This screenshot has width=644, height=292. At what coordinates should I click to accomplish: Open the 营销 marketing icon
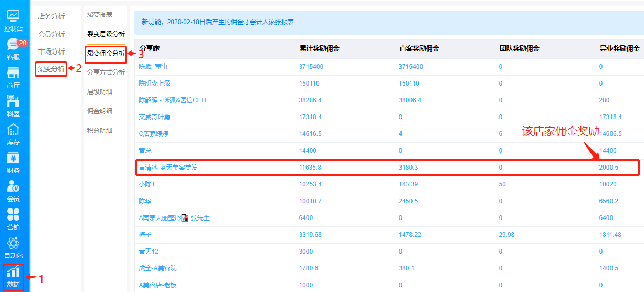(x=14, y=215)
